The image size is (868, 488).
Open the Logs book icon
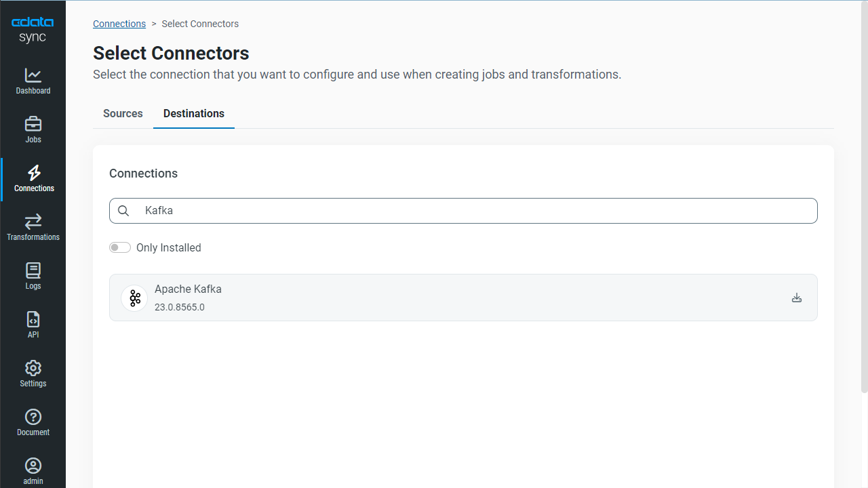tap(33, 270)
